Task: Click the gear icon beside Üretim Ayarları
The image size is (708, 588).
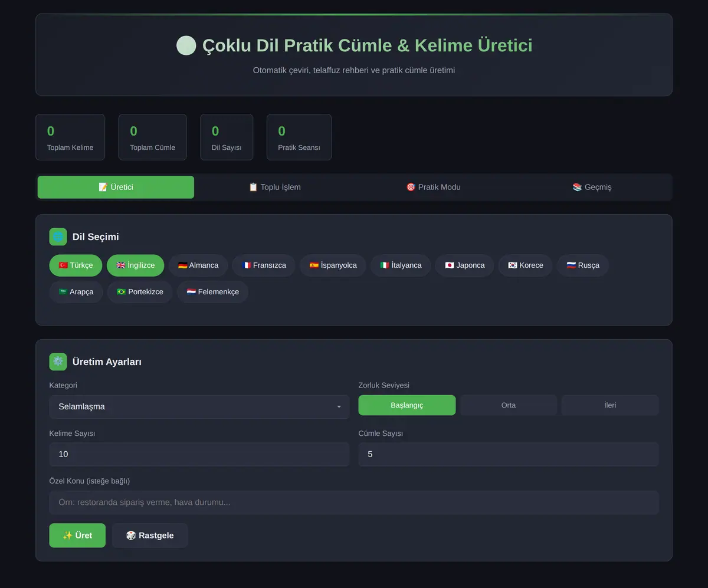Action: [x=58, y=362]
